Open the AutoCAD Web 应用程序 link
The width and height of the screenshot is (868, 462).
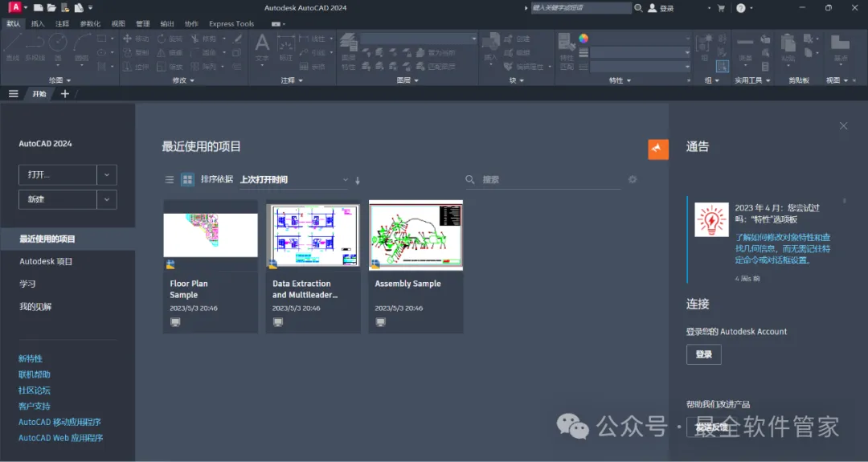point(61,438)
